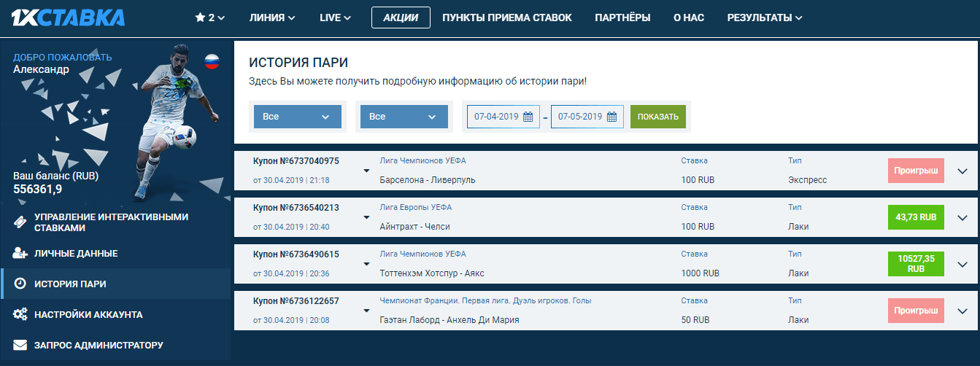Viewport: 980px width, 366px height.
Task: Click the Russian flag icon
Action: pos(212,61)
